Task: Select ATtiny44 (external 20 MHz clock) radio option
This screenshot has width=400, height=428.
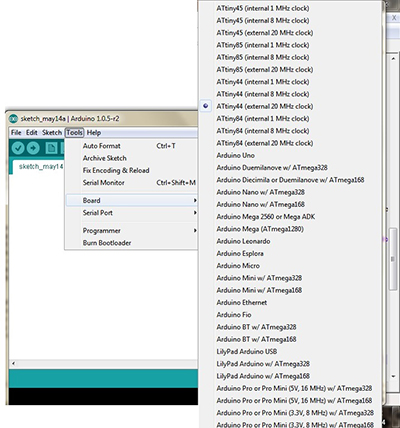Action: pos(265,106)
